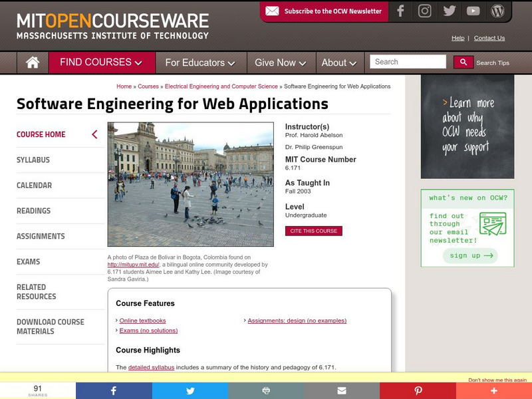Screen dimensions: 532x399
Task: Open the OCW YouTube icon in header
Action: 473,11
